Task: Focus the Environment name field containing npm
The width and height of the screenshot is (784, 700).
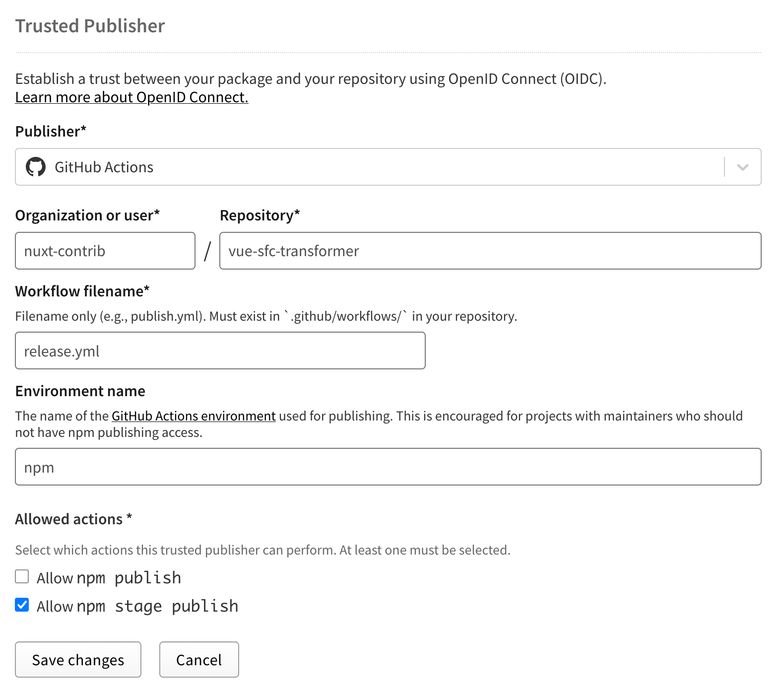Action: [388, 467]
